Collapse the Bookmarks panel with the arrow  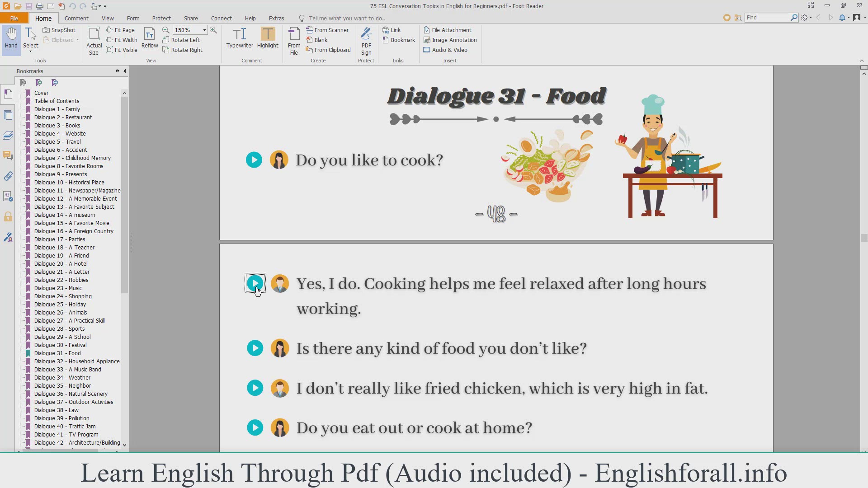coord(125,71)
